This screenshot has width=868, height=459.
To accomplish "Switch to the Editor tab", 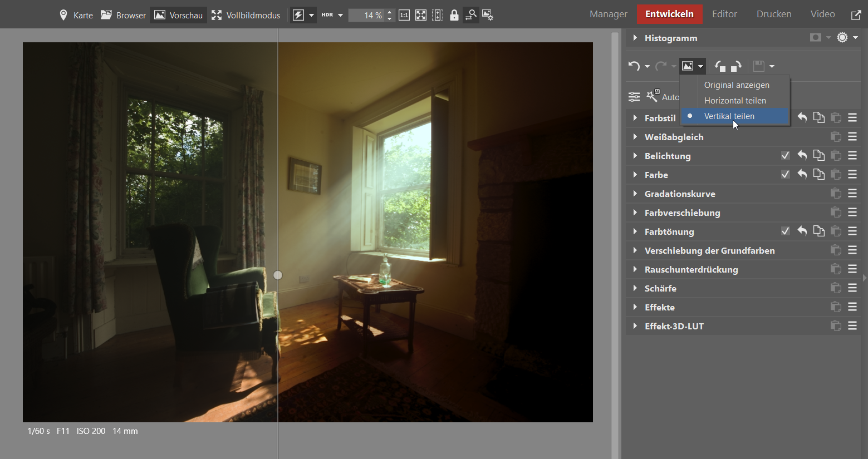I will 724,14.
